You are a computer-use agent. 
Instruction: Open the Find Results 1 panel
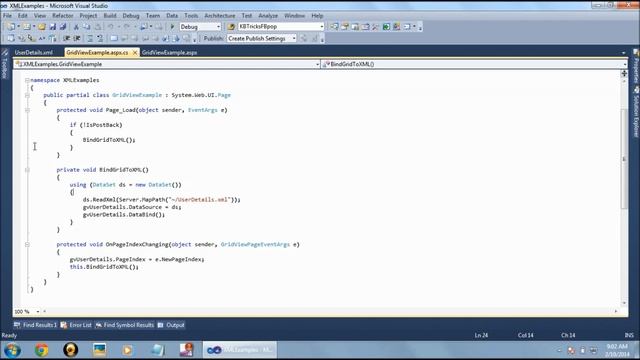point(36,325)
